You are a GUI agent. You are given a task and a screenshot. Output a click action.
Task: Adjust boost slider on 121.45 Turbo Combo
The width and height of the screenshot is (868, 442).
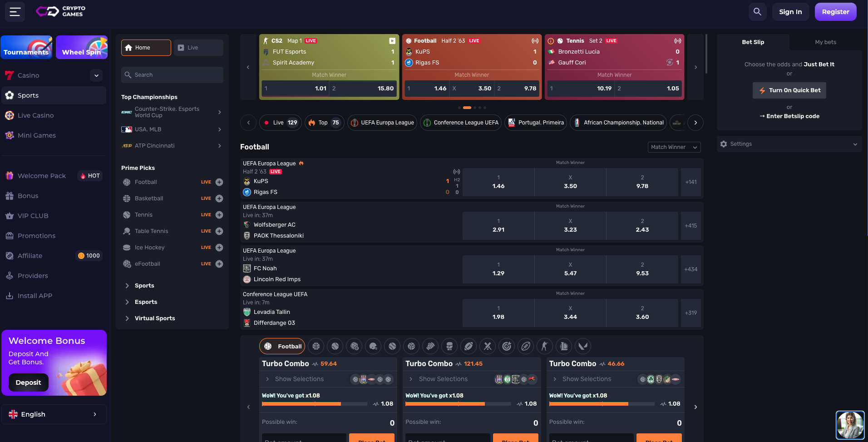459,404
